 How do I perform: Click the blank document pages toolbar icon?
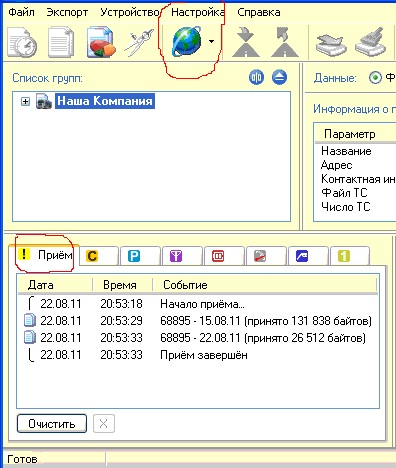61,43
